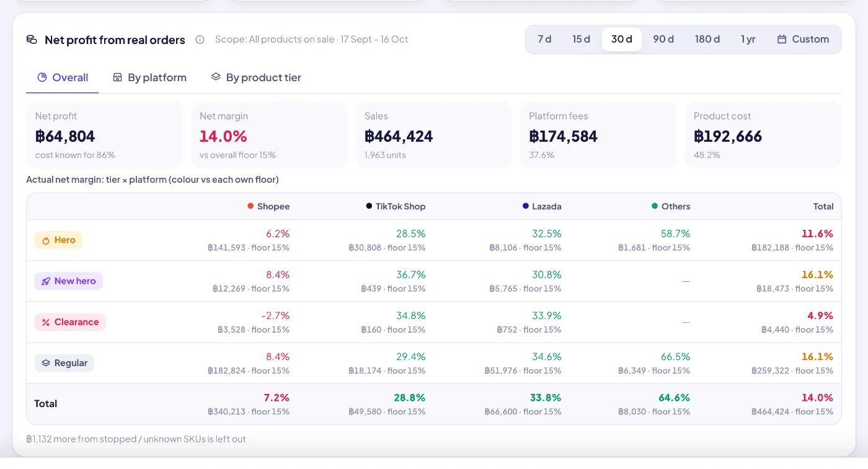Click the flame icon in Hero tag
868x469 pixels.
pyautogui.click(x=46, y=240)
